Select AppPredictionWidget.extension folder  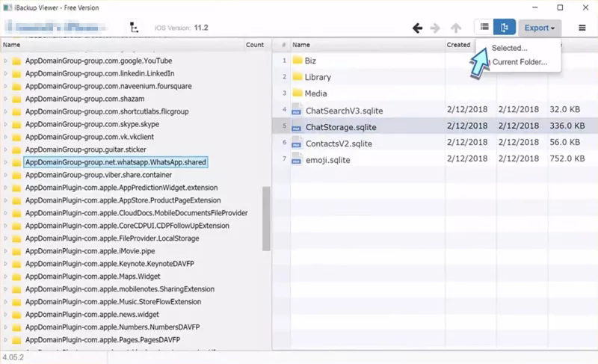click(121, 188)
